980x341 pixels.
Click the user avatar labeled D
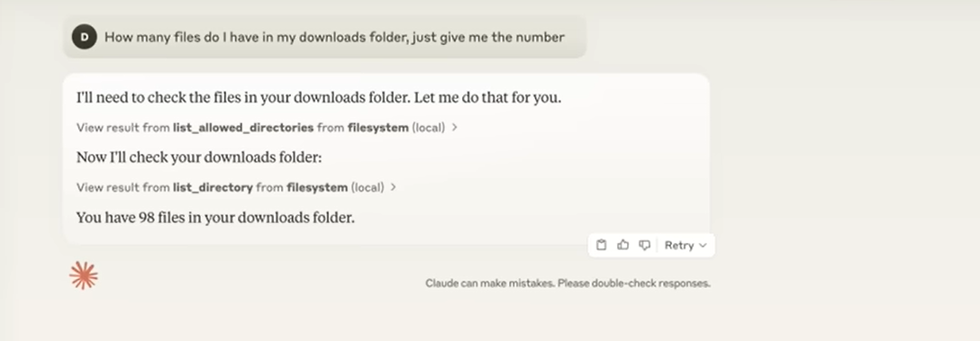[85, 38]
